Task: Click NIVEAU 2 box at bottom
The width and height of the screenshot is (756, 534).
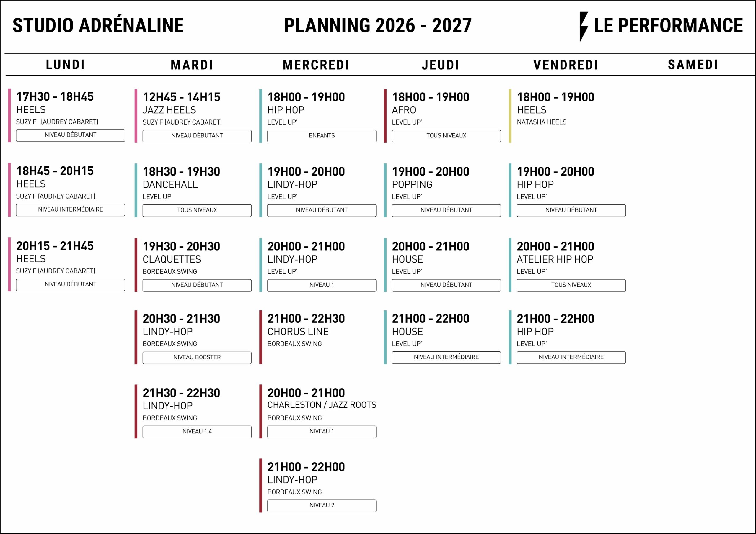Action: coord(322,506)
